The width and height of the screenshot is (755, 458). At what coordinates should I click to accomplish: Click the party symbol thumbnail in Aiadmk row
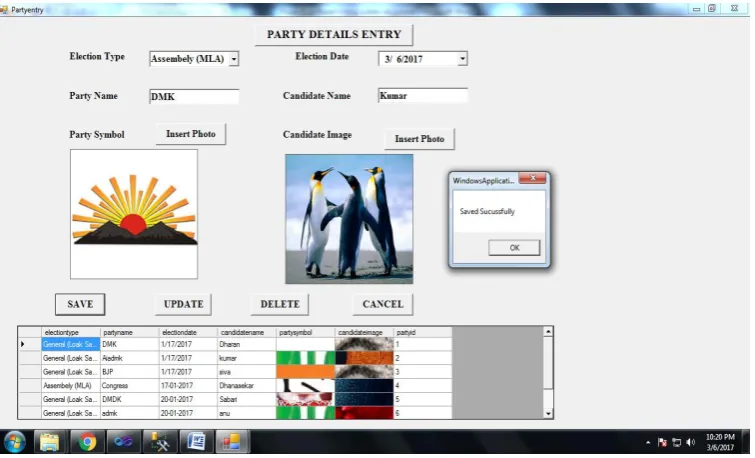(306, 358)
